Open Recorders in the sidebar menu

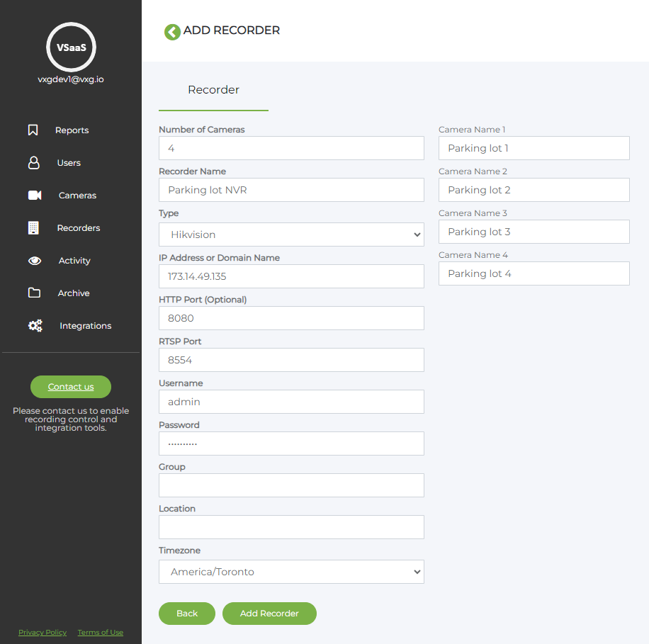pos(78,228)
